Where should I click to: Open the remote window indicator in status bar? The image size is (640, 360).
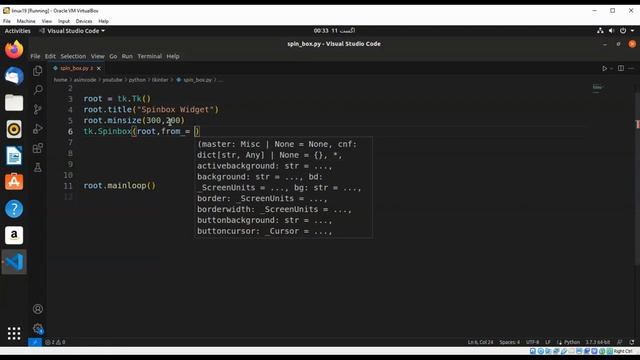[x=35, y=342]
